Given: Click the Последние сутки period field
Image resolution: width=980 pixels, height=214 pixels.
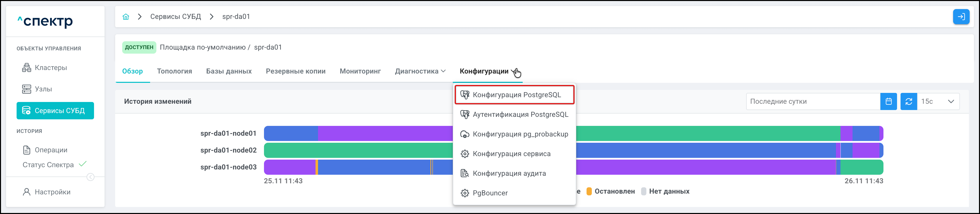Looking at the screenshot, I should (813, 102).
